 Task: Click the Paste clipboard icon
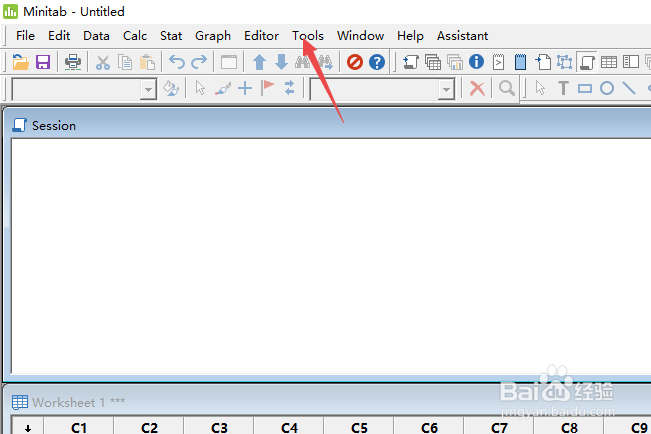(x=147, y=62)
